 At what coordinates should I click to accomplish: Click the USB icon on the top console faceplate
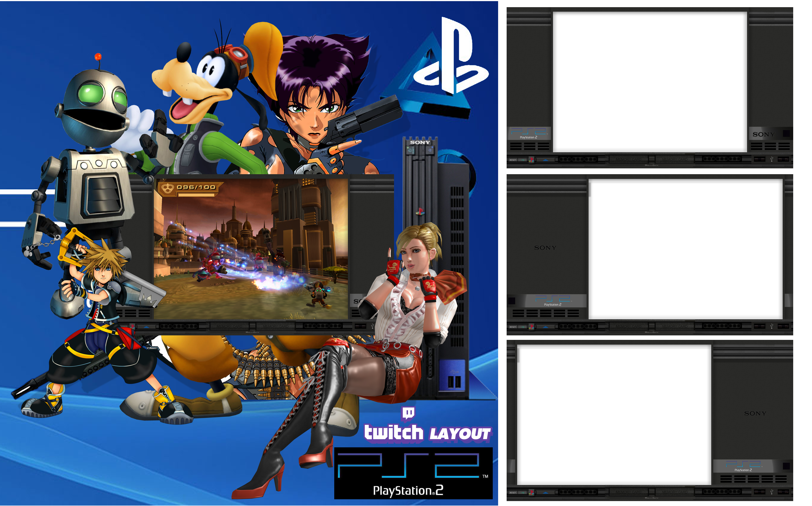pos(771,159)
